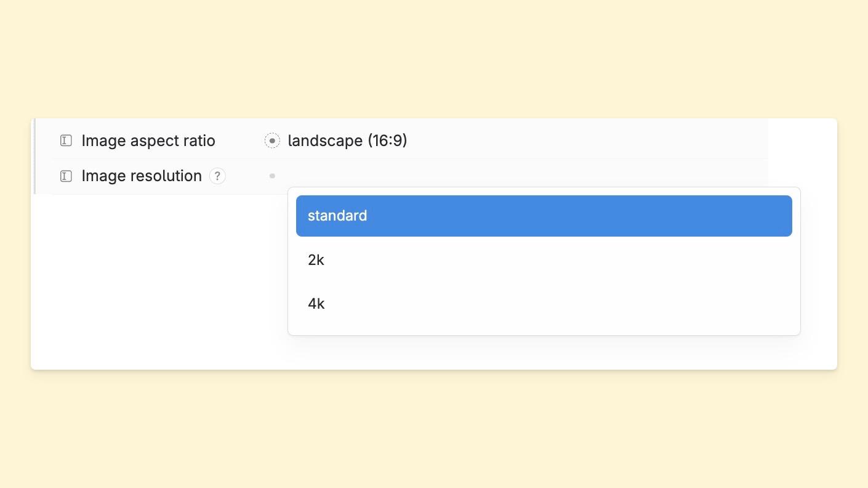Screen dimensions: 868x488
Task: Click the selection indicator next to landscape (16:9)
Action: pyautogui.click(x=272, y=140)
